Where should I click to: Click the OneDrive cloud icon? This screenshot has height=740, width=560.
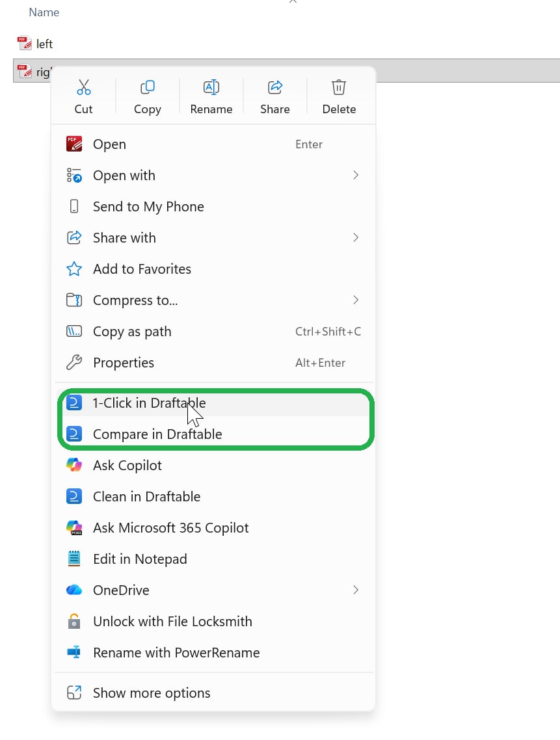(x=74, y=590)
